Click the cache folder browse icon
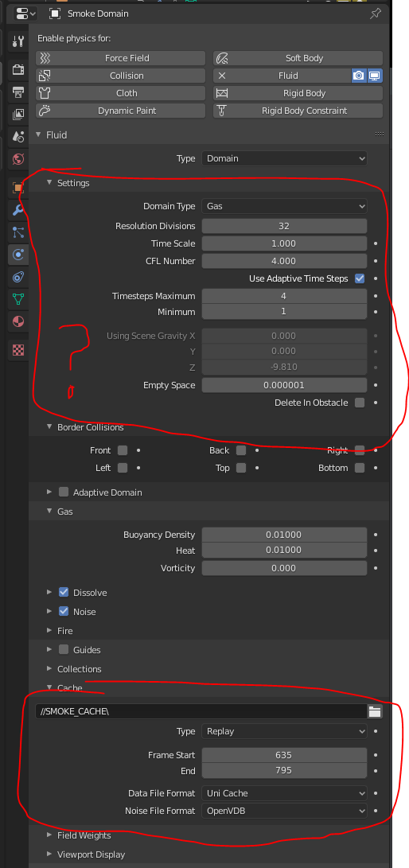This screenshot has width=409, height=868. pos(376,712)
